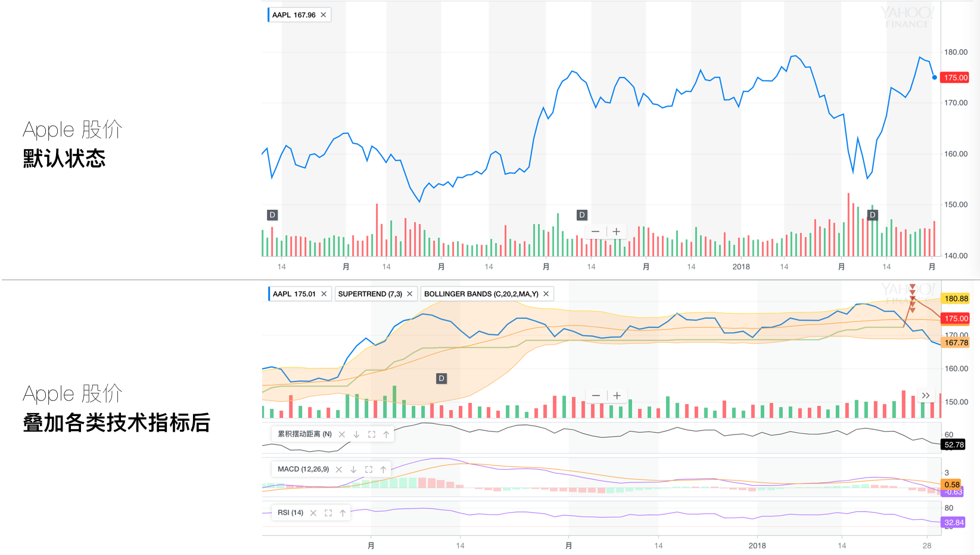Close the RSI (14) panel
The image size is (980, 555).
(x=313, y=513)
